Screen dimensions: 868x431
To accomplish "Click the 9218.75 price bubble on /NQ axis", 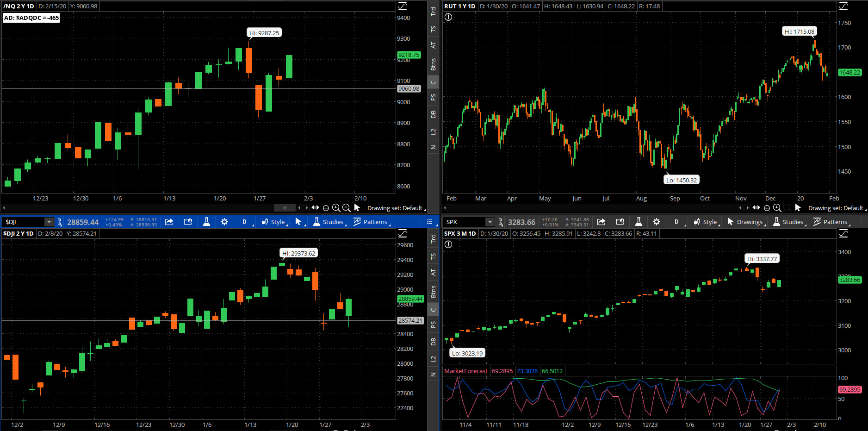I will click(409, 55).
